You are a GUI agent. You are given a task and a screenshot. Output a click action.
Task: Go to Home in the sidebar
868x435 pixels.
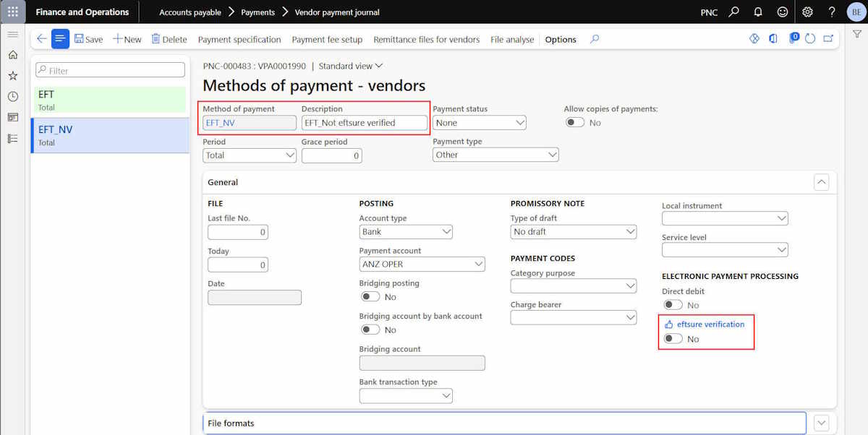(x=12, y=55)
